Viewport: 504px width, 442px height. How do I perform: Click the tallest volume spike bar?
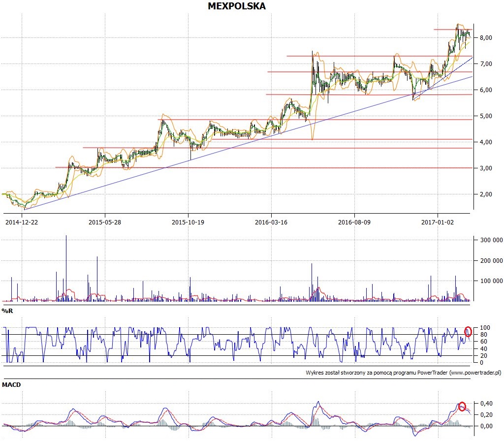pos(66,268)
